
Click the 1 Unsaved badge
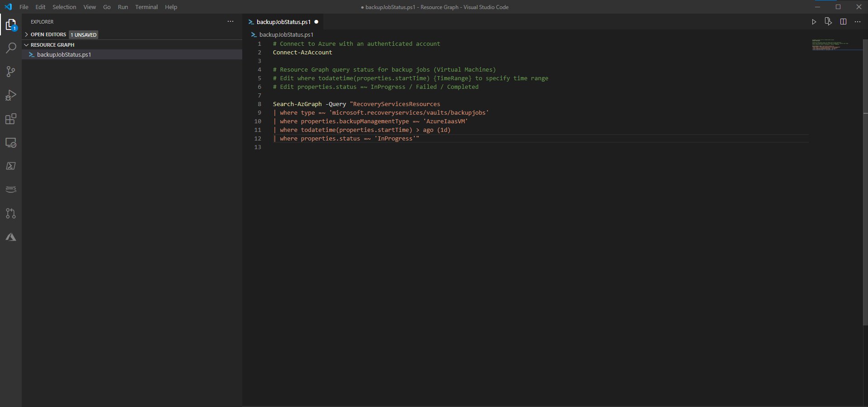84,34
